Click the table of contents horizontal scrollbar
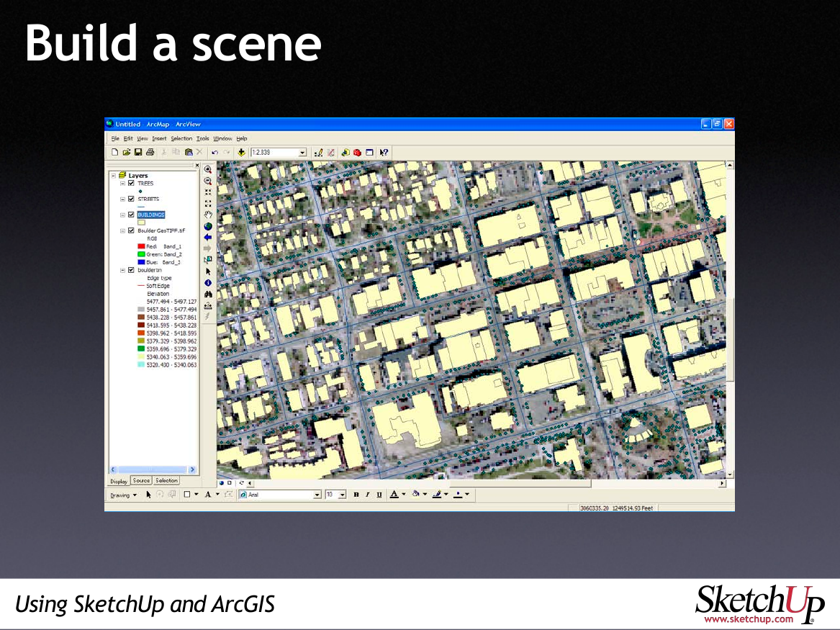Screen dimensions: 840x630 (x=153, y=470)
